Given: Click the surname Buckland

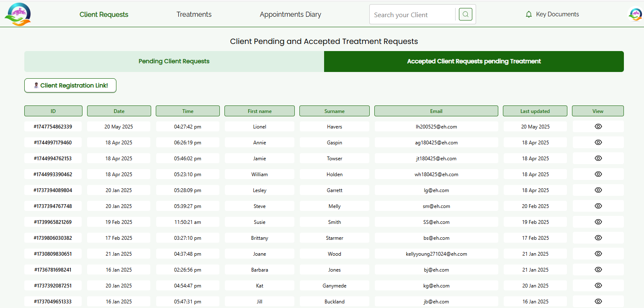Looking at the screenshot, I should tap(335, 302).
